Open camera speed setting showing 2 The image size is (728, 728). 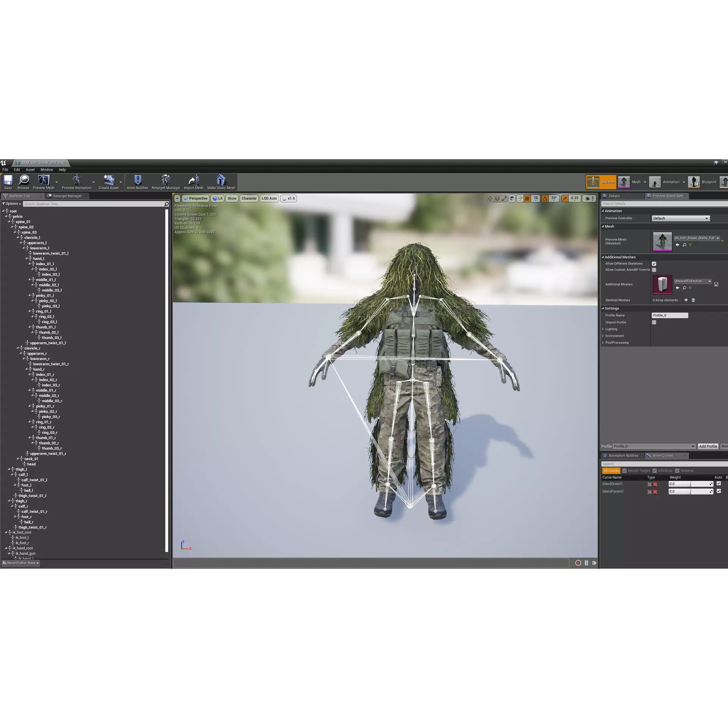589,198
